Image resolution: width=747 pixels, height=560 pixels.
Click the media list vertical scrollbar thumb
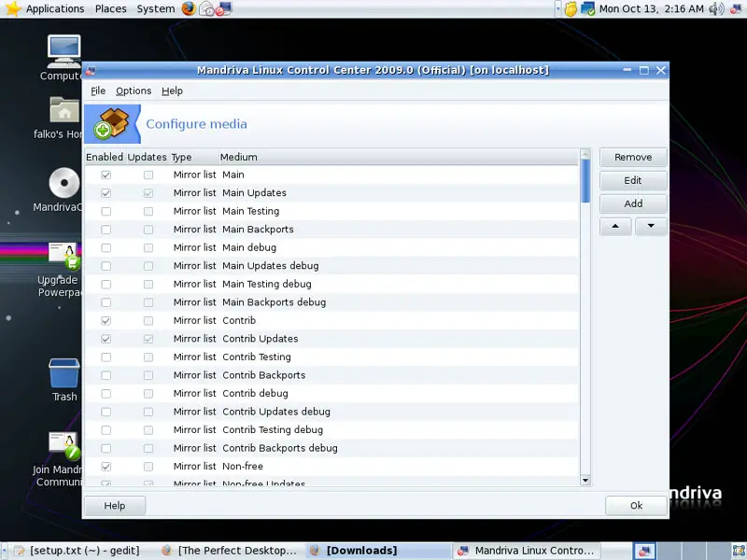tap(585, 180)
